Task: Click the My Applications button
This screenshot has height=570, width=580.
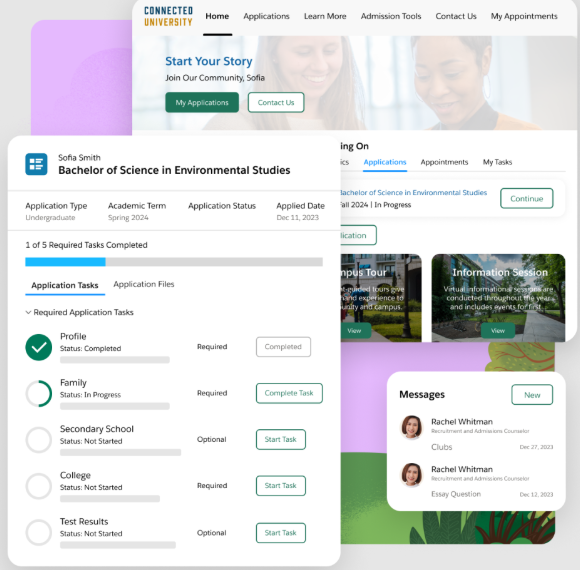Action: (202, 102)
